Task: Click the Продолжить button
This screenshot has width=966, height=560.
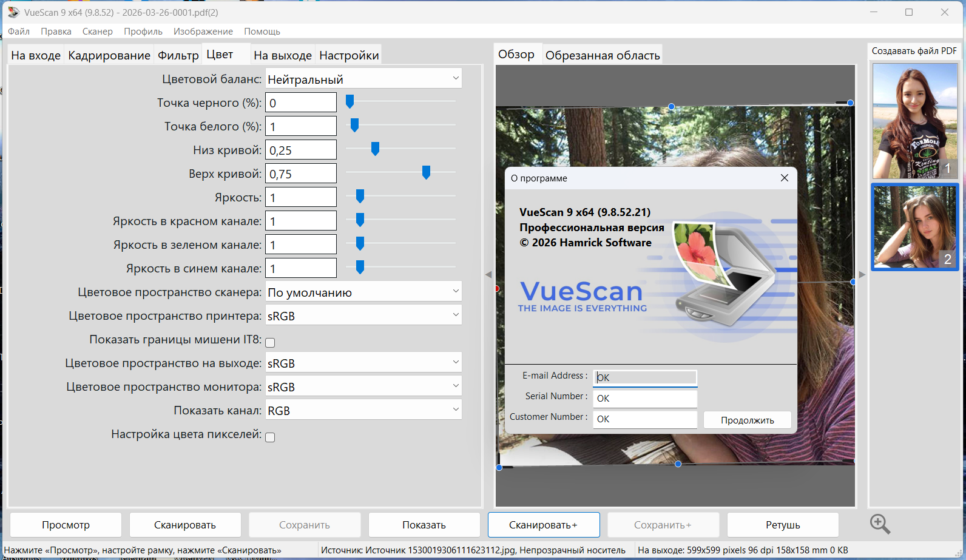Action: point(747,420)
